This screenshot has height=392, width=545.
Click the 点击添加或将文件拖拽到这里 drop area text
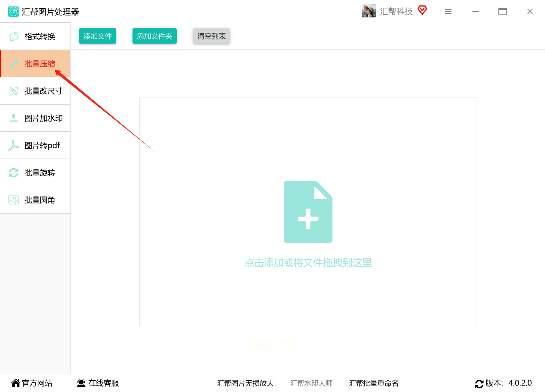pyautogui.click(x=308, y=263)
